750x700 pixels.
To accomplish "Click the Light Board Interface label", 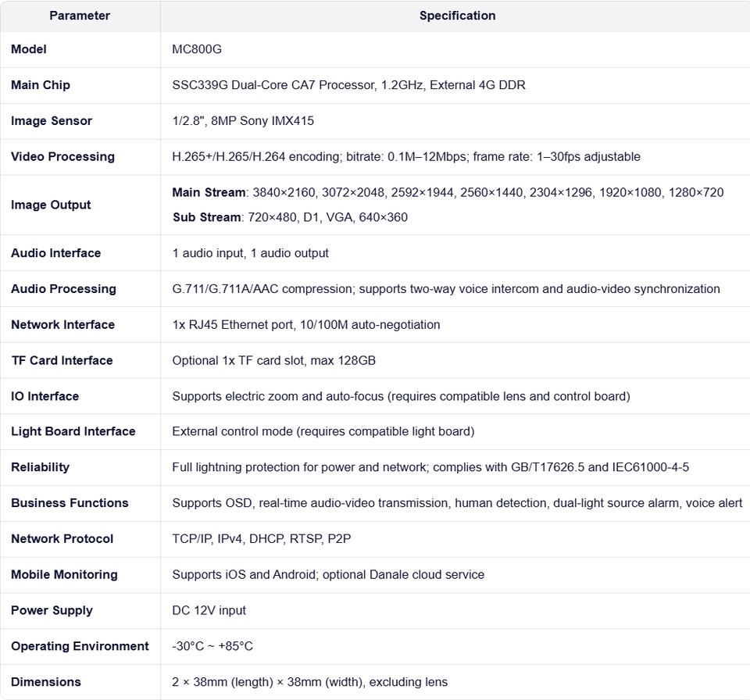I will [x=73, y=431].
